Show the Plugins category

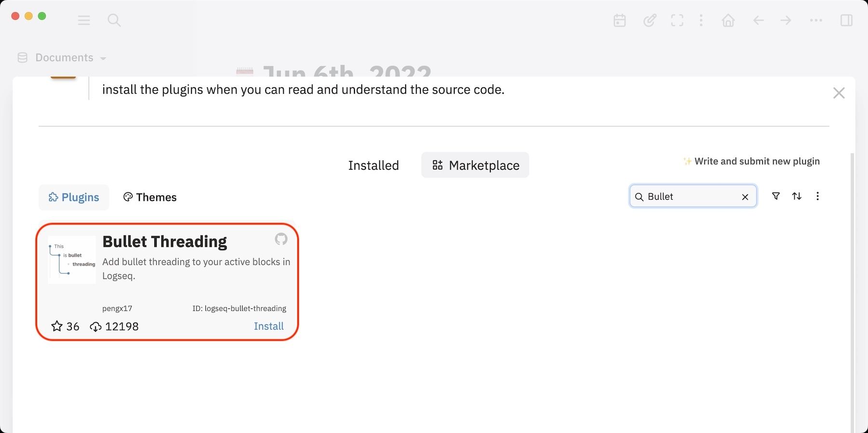point(74,197)
